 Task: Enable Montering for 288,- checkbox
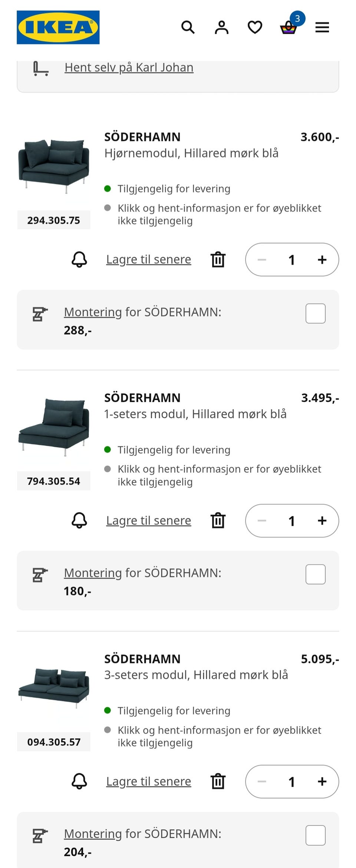[315, 313]
